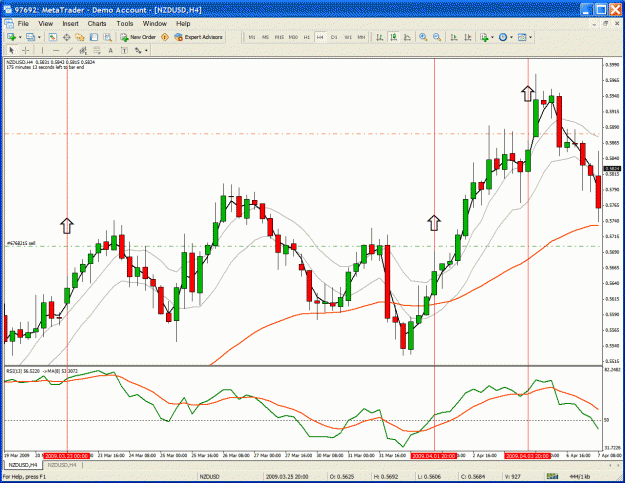Switch to M5 timeframe

pos(265,37)
